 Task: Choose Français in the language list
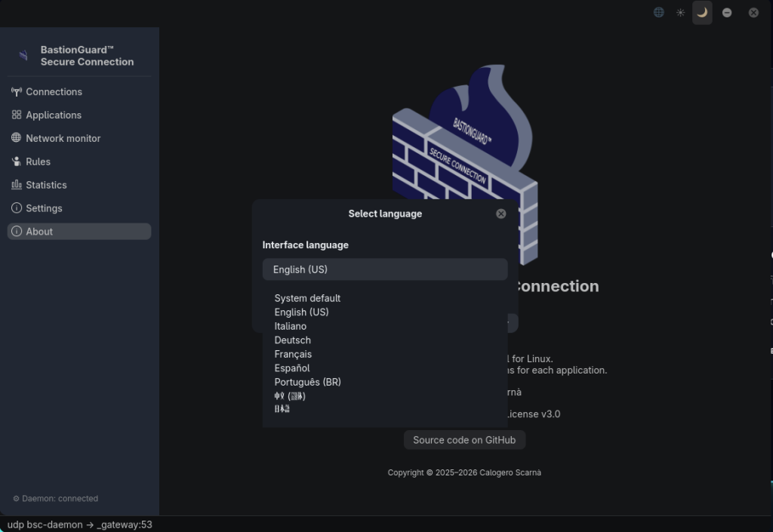pyautogui.click(x=293, y=354)
